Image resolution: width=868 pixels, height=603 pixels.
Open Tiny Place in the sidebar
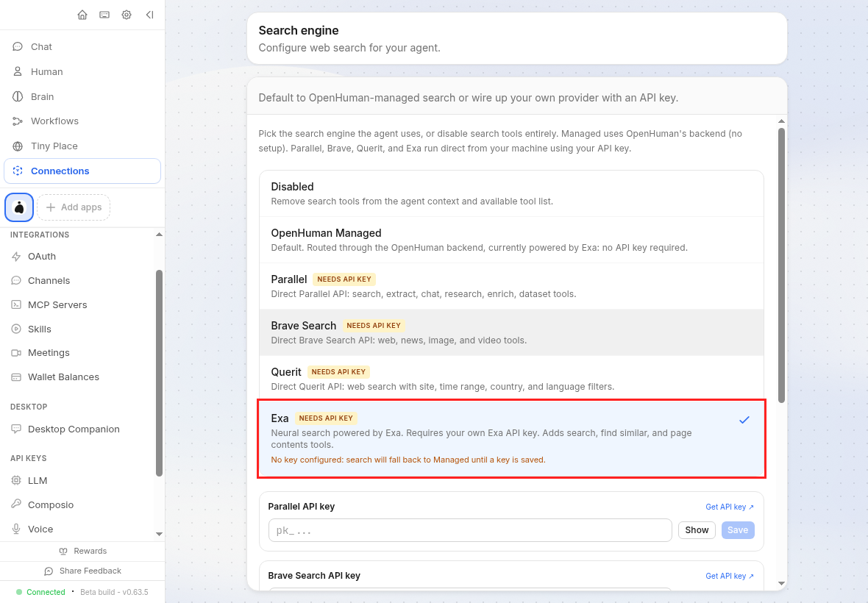click(x=82, y=146)
